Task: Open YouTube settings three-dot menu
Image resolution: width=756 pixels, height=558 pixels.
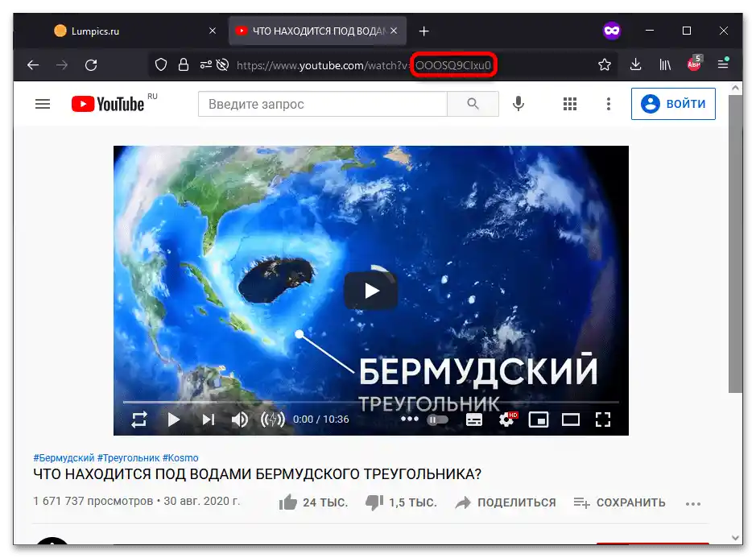Action: (609, 104)
